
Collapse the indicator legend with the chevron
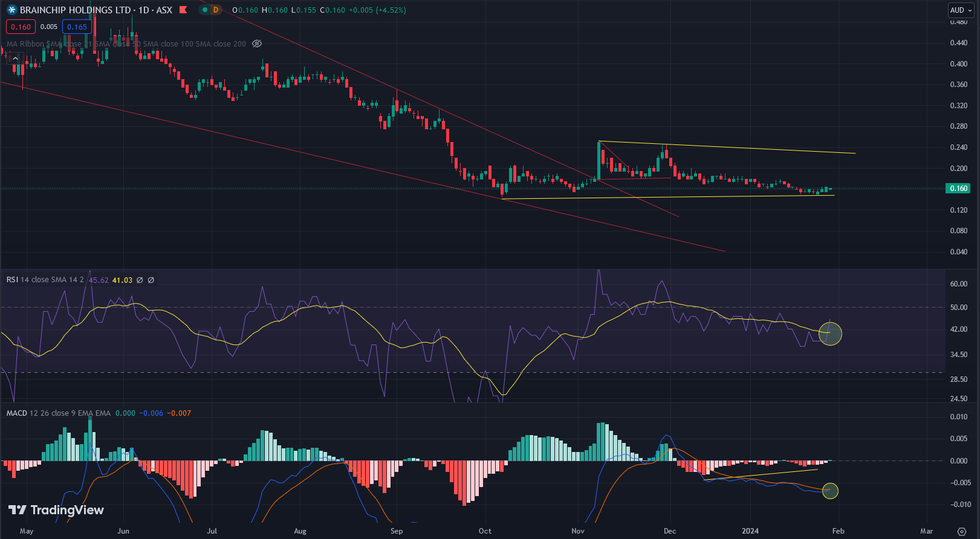(16, 59)
